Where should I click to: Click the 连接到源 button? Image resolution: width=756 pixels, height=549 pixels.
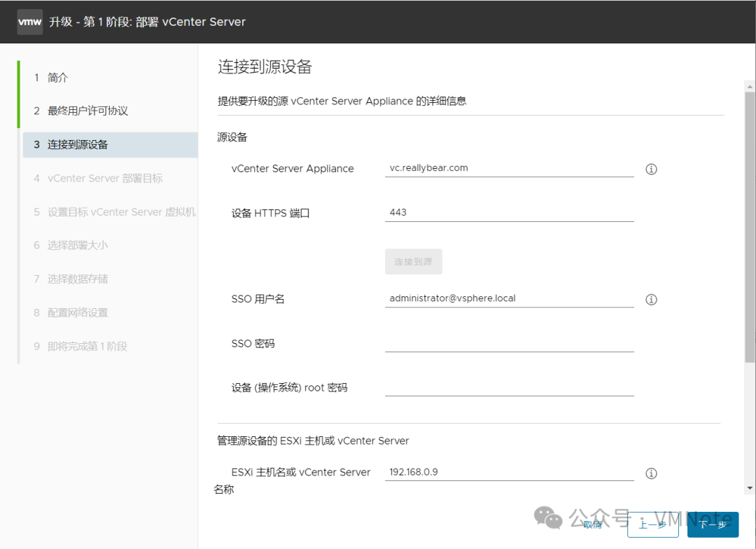(x=413, y=261)
